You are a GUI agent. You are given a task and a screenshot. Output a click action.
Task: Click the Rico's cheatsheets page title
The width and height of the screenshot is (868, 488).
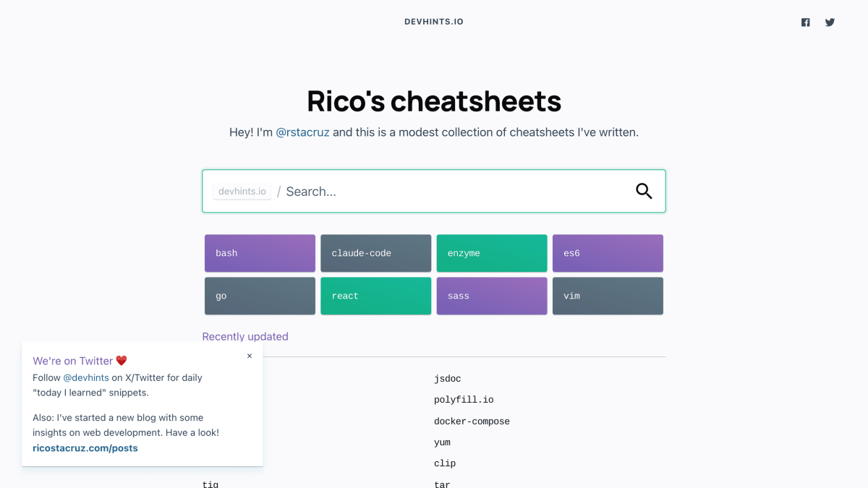point(434,101)
